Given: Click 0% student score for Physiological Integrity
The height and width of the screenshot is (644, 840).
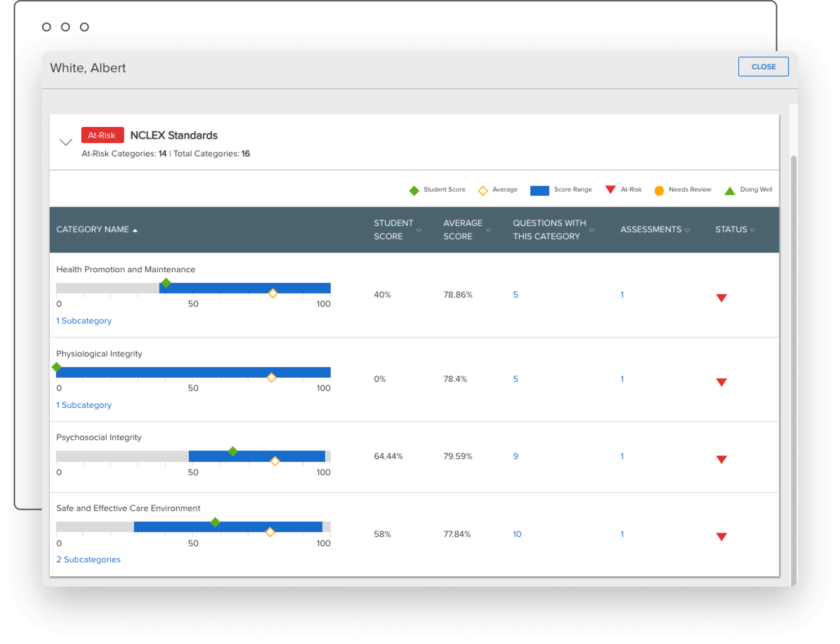Looking at the screenshot, I should click(x=380, y=379).
